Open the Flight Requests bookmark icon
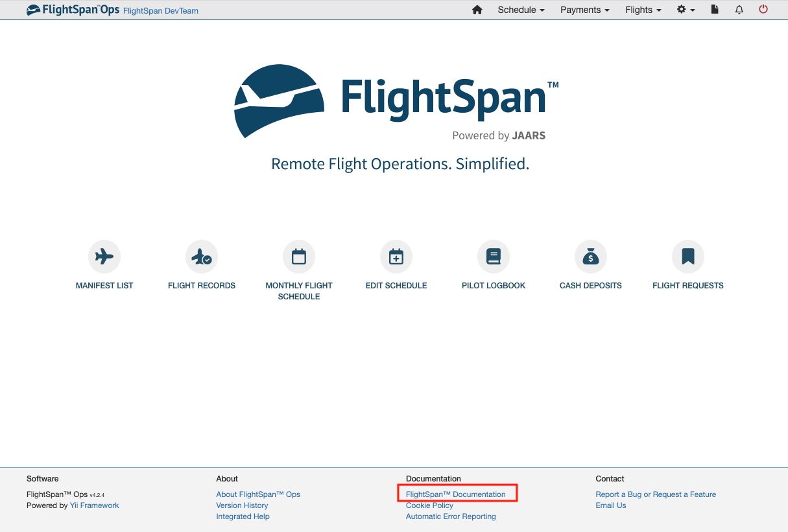The image size is (788, 532). pyautogui.click(x=688, y=256)
